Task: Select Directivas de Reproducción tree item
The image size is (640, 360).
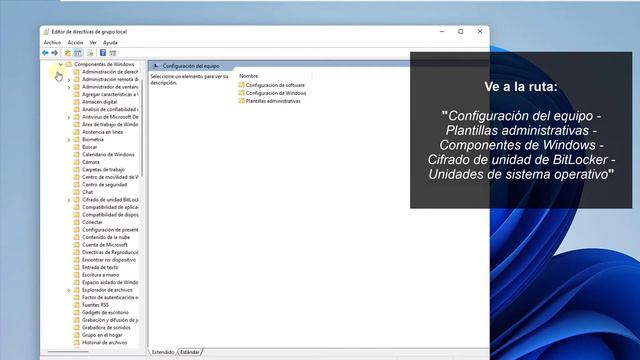Action: [110, 252]
